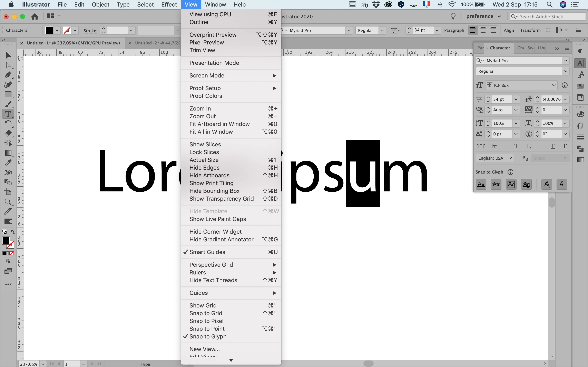Toggle Baseline snap-to-glyph option
Viewport: 588px width, 367px height.
pyautogui.click(x=481, y=185)
